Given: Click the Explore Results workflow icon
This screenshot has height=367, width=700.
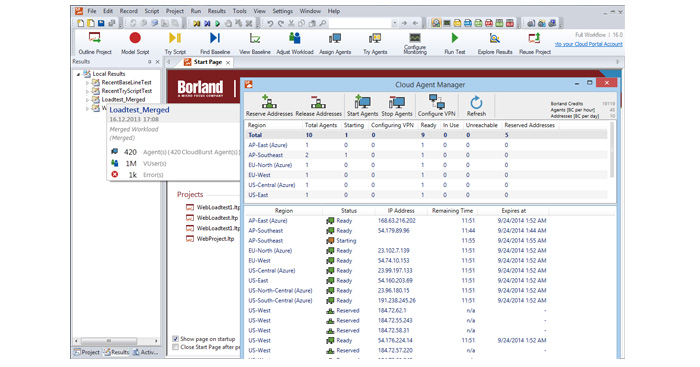Looking at the screenshot, I should 495,38.
